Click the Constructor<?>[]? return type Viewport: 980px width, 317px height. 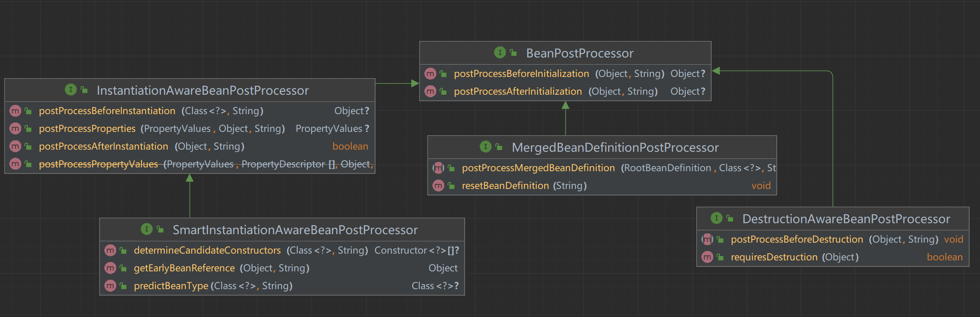417,250
